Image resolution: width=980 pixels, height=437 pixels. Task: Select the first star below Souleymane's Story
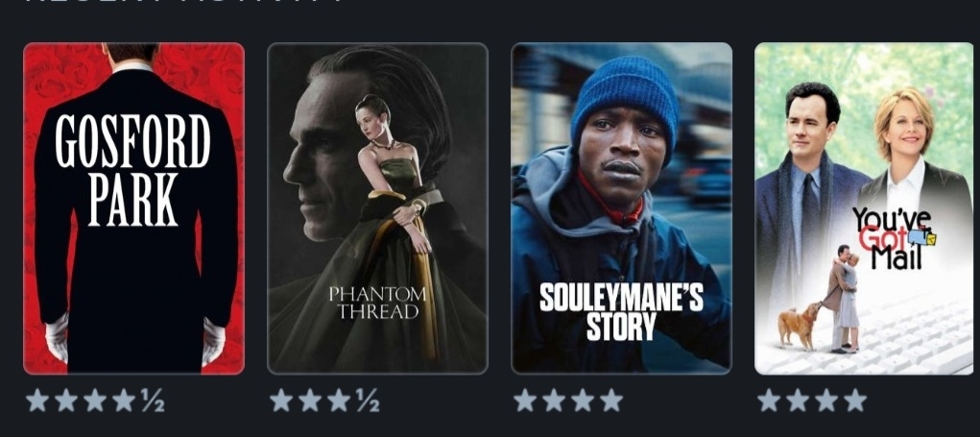(525, 401)
